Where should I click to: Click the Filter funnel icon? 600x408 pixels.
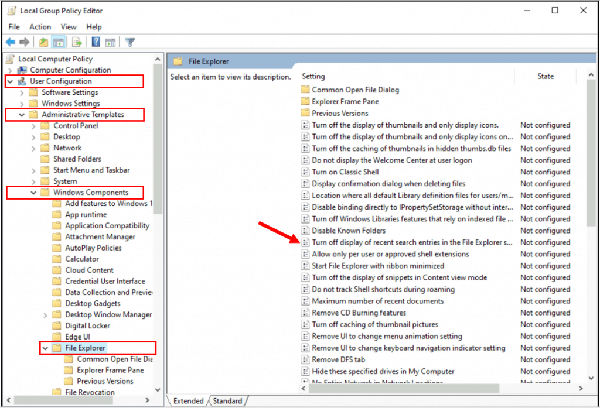[131, 42]
